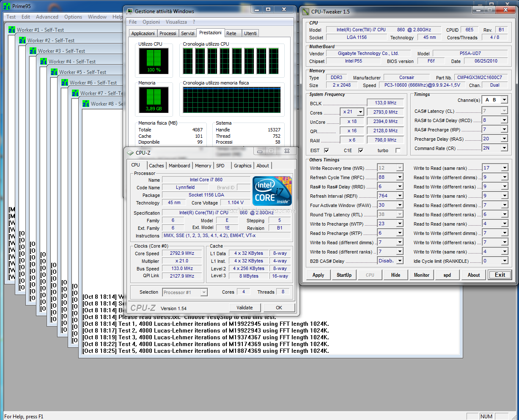Click the Validate button in CPU-Z
Image resolution: width=519 pixels, height=420 pixels.
(x=244, y=308)
